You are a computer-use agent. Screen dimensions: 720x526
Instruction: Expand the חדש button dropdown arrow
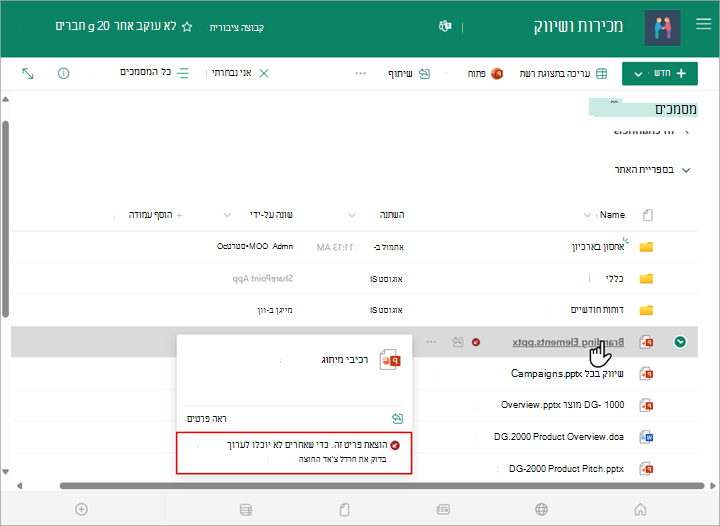(x=638, y=74)
